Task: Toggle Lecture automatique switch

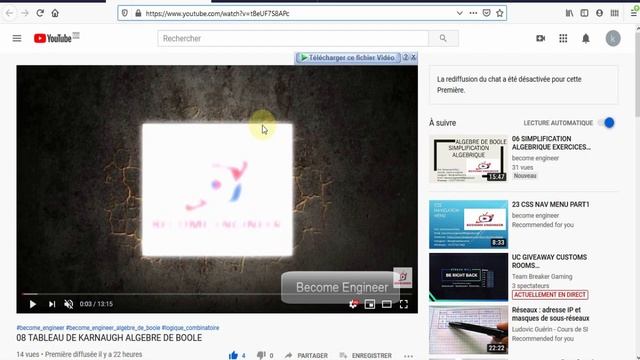Action: click(x=607, y=123)
